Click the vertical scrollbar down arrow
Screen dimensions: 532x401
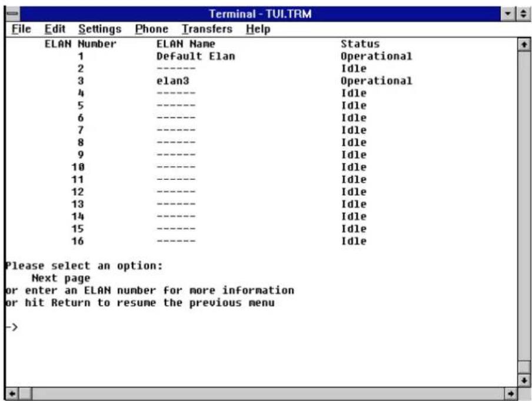(x=524, y=380)
